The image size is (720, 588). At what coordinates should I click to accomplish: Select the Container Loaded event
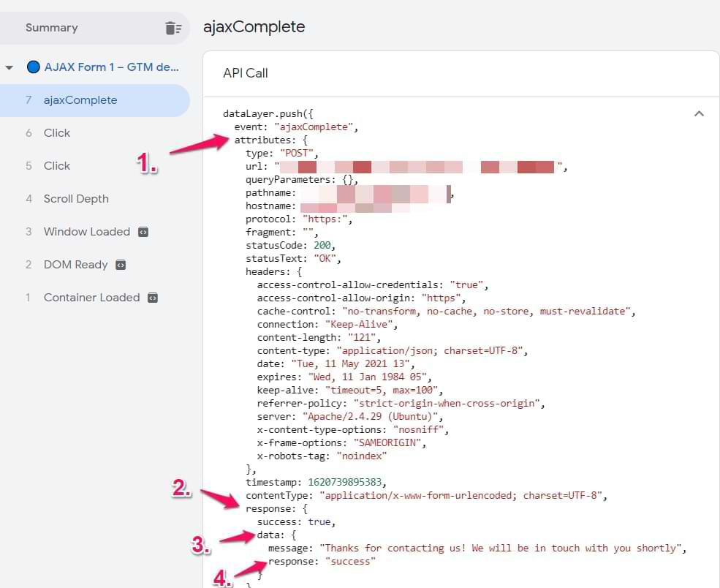tap(91, 298)
